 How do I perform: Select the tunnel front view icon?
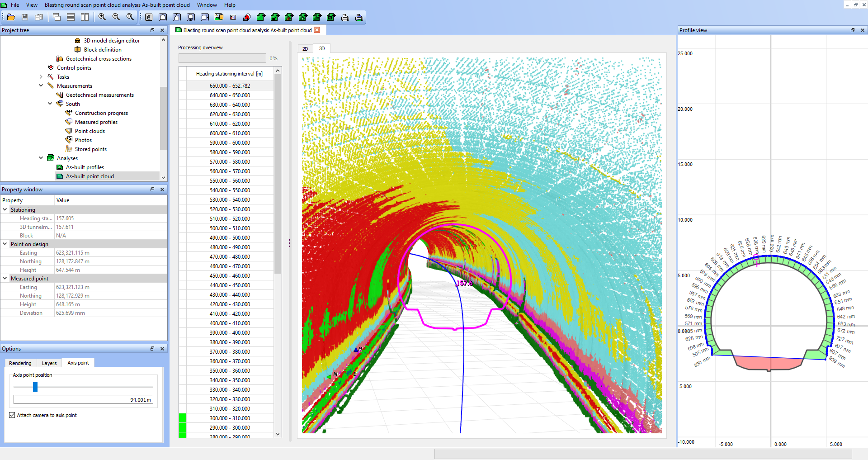coord(149,17)
